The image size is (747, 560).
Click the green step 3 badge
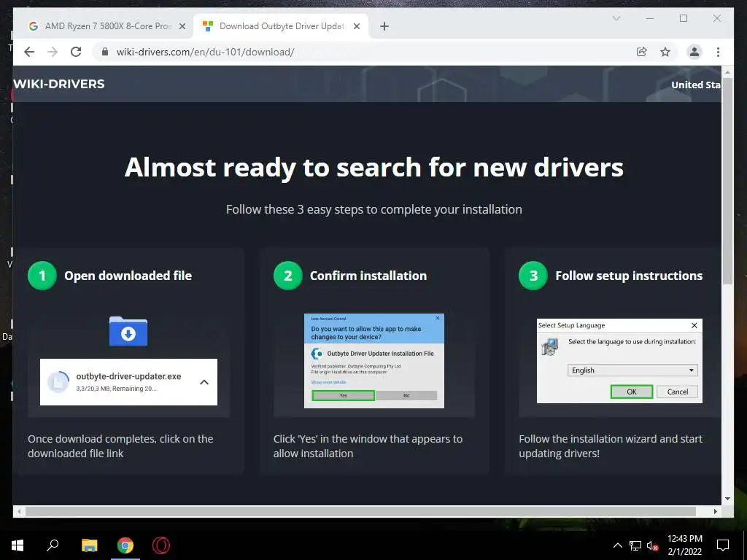point(533,275)
